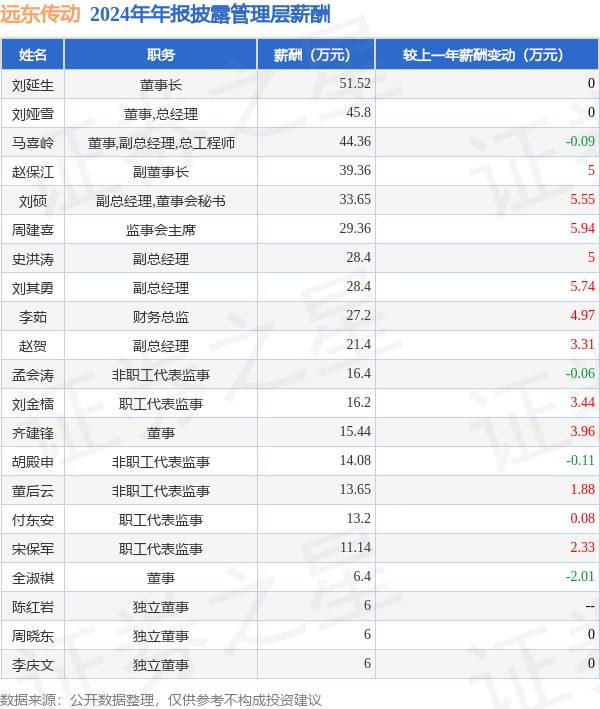The height and width of the screenshot is (709, 600).
Task: Click the name 付东安
Action: pos(33,520)
